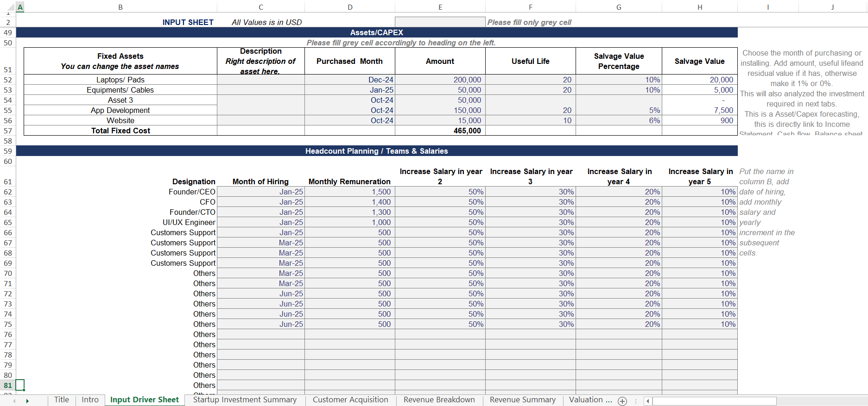868x406 pixels.
Task: Select column B header
Action: click(x=120, y=7)
